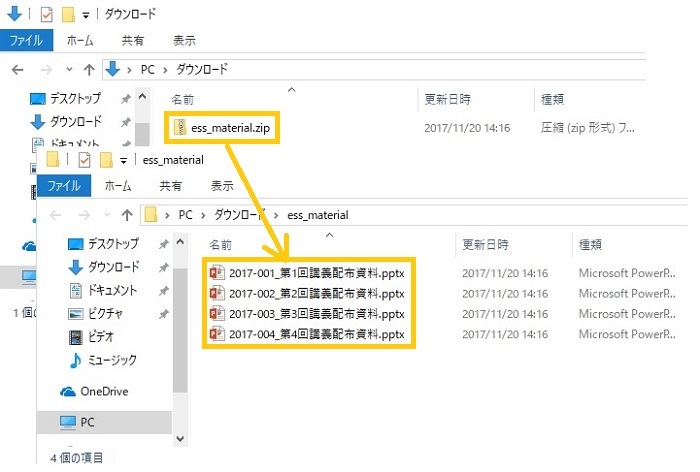This screenshot has width=700, height=472.
Task: Open ミュージック folder in navigation pane
Action: 111,360
